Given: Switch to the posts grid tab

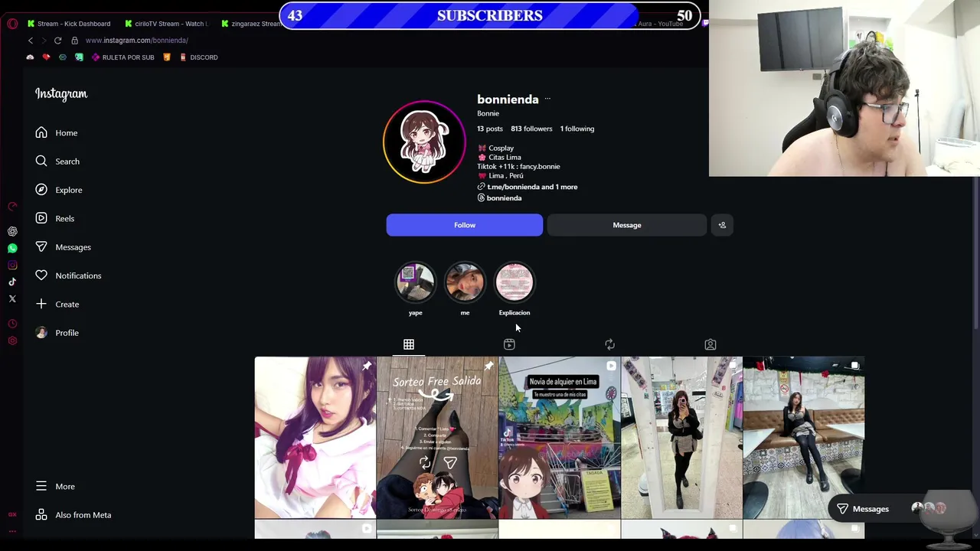Looking at the screenshot, I should click(x=409, y=344).
